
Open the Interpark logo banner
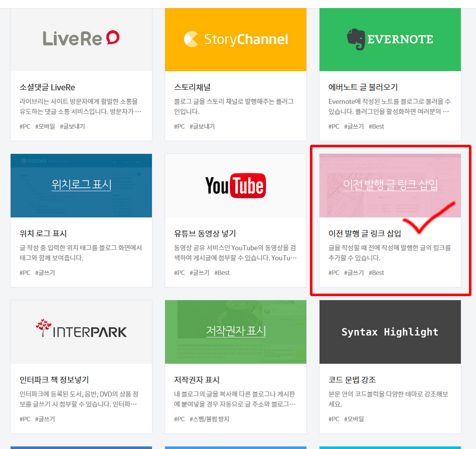click(81, 332)
